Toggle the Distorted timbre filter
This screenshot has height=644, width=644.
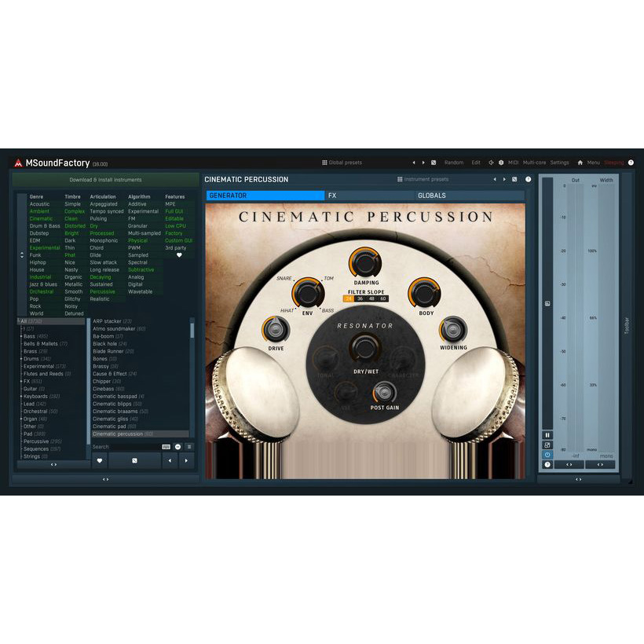tap(75, 226)
